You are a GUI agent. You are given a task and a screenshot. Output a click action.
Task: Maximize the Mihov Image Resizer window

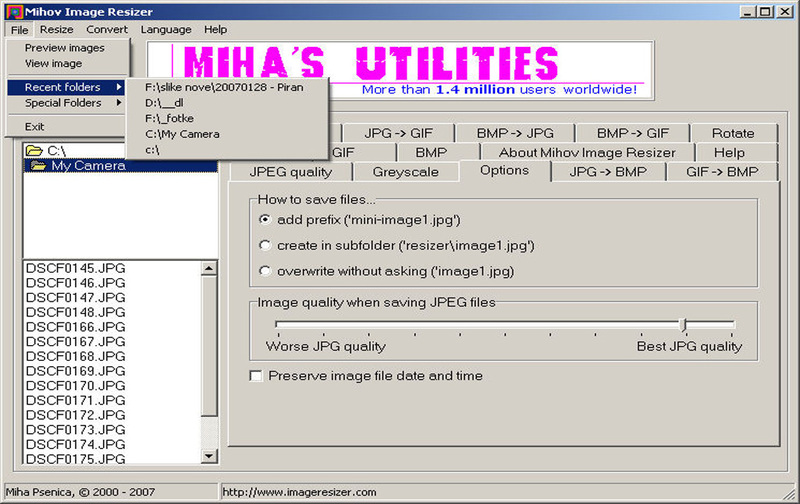pyautogui.click(x=765, y=11)
